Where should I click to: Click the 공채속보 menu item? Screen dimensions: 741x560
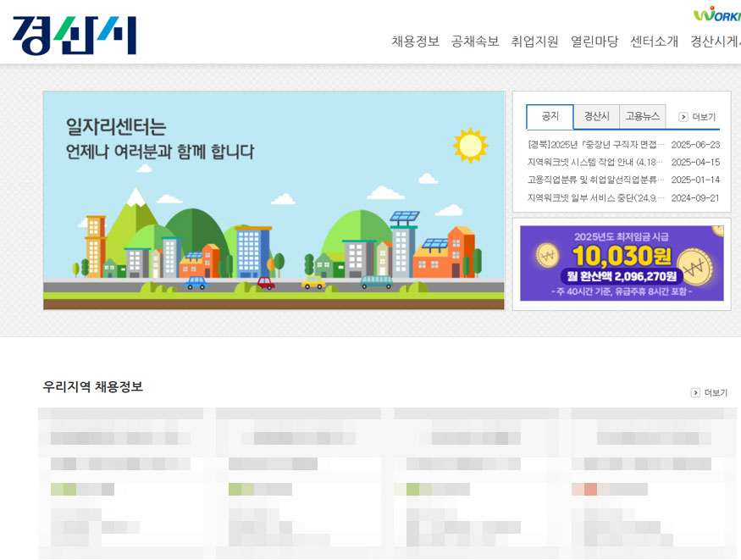coord(473,41)
